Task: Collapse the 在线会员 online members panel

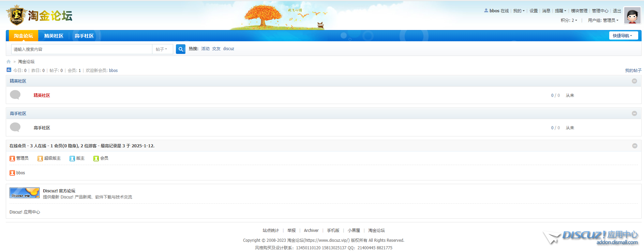Action: tap(634, 146)
